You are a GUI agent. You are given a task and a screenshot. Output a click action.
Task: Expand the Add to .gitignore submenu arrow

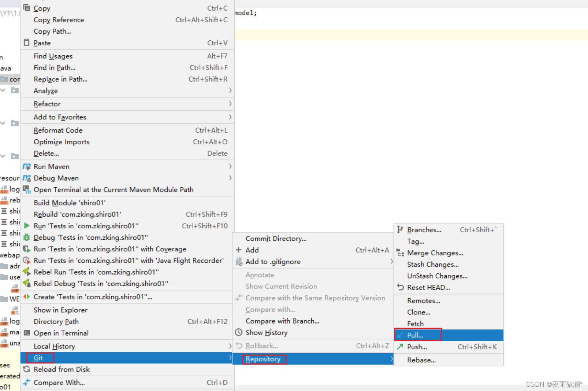click(391, 262)
